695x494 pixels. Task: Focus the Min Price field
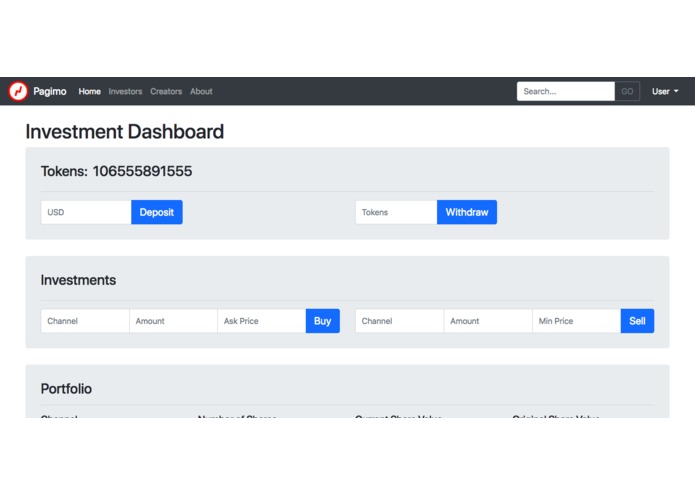click(577, 321)
